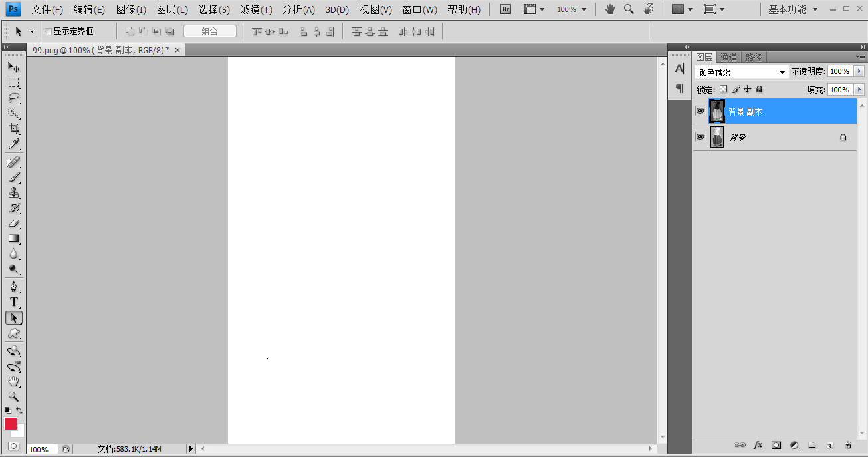
Task: Open the 窗口(W) menu
Action: click(420, 9)
